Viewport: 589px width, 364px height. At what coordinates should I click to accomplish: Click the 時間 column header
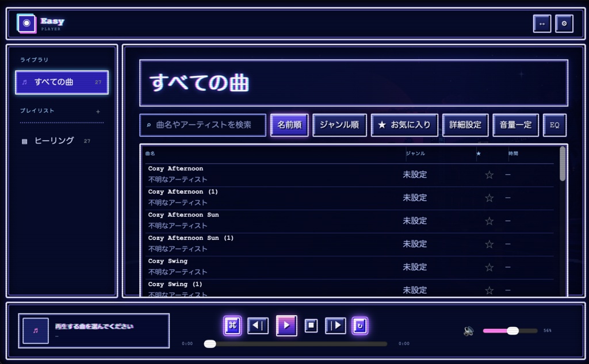pyautogui.click(x=513, y=154)
